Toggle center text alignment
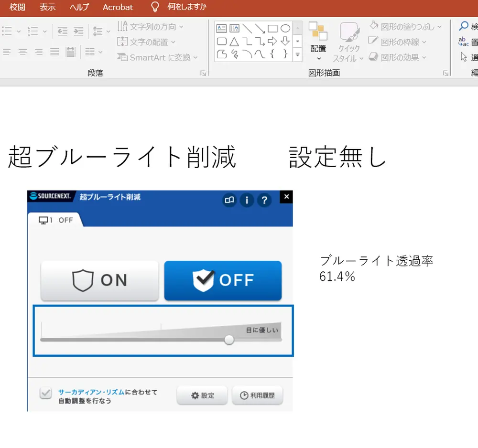 [22, 53]
